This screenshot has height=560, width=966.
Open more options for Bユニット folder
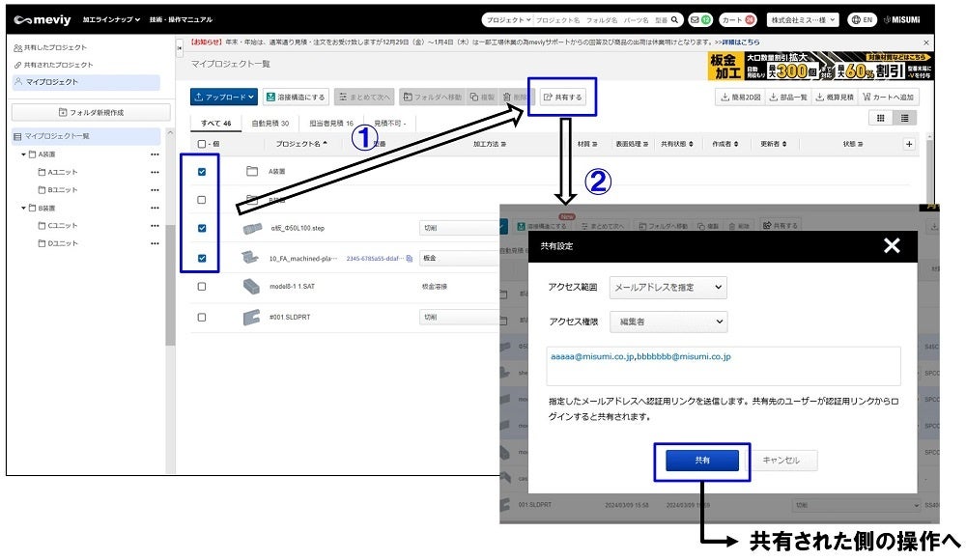coord(155,190)
